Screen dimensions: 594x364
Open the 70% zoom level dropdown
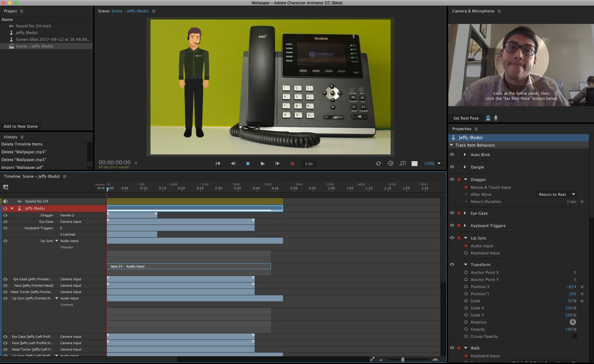click(433, 163)
